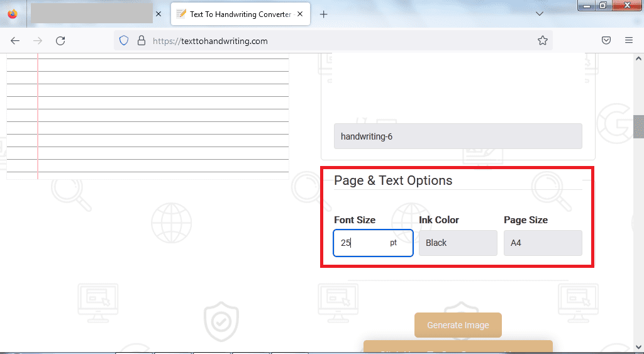This screenshot has width=644, height=354.
Task: Click the Font Size input field
Action: point(365,243)
